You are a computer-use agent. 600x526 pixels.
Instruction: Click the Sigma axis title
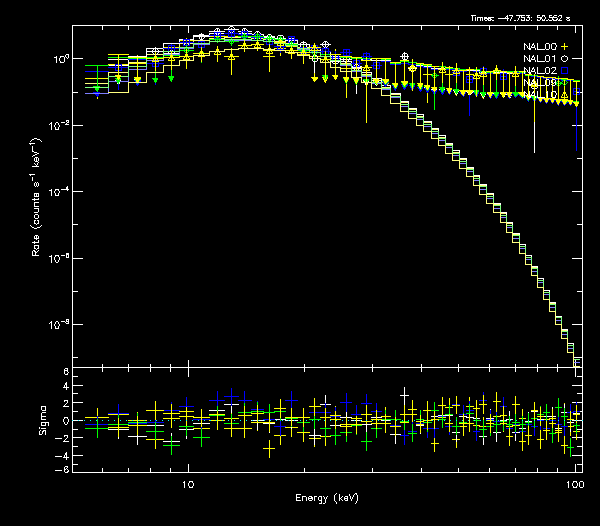click(42, 421)
